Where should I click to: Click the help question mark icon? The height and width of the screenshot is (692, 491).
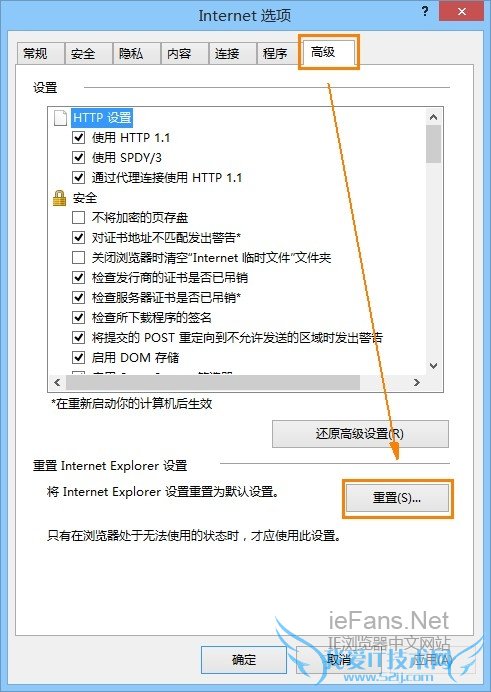click(425, 11)
